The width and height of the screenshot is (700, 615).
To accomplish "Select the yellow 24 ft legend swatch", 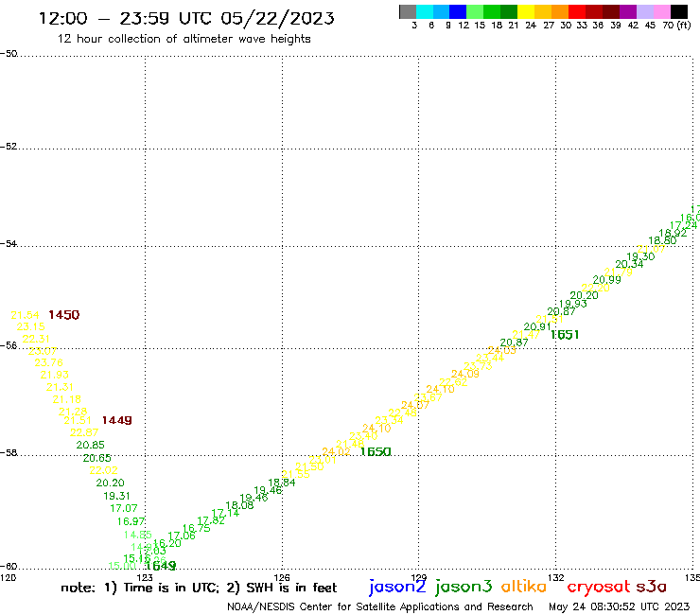I will click(526, 11).
